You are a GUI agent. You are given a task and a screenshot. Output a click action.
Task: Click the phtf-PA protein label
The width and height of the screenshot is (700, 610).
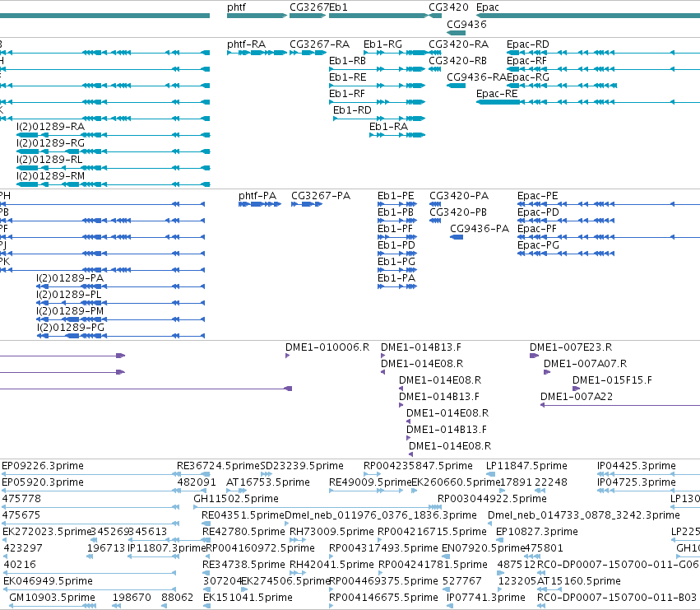click(257, 196)
